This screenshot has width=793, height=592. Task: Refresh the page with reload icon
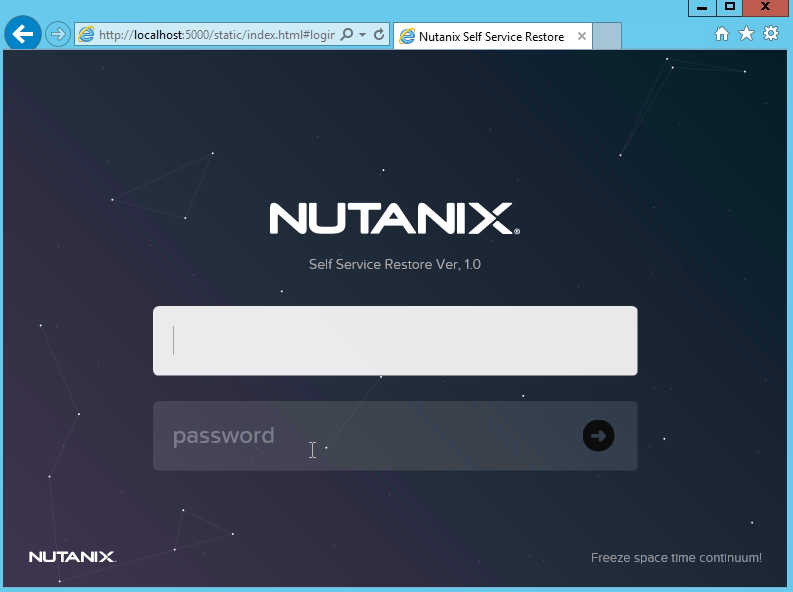click(379, 34)
